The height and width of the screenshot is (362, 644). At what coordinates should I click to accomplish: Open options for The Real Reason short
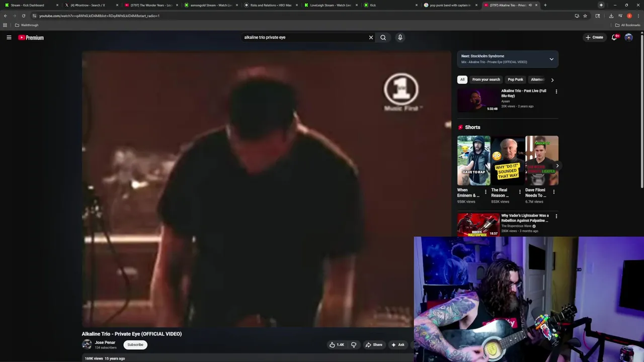coord(520,192)
